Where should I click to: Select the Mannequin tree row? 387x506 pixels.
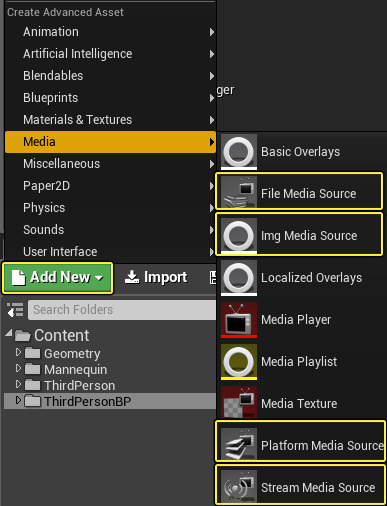tap(110, 369)
